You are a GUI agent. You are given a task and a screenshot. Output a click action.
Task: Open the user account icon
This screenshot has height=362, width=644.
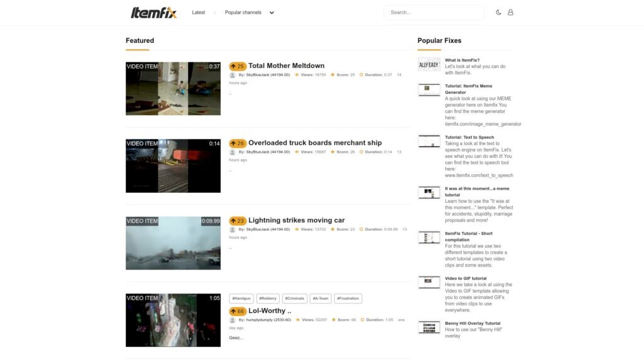pos(510,13)
